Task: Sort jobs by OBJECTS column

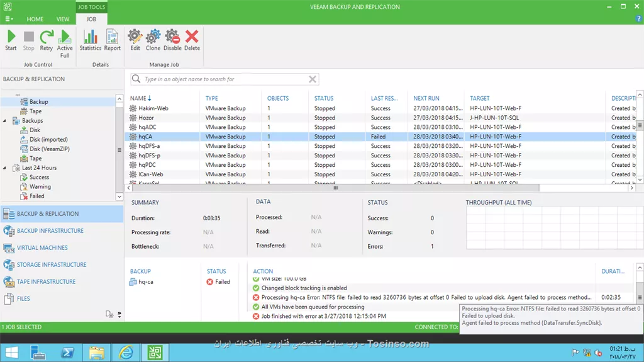Action: (277, 98)
